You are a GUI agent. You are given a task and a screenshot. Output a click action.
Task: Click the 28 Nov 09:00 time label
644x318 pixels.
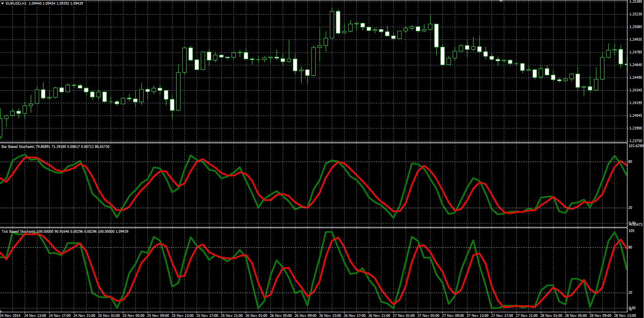(600, 316)
